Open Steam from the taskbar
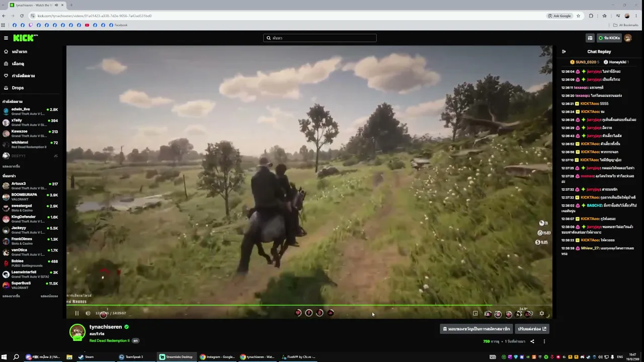The height and width of the screenshot is (362, 644). point(86,357)
